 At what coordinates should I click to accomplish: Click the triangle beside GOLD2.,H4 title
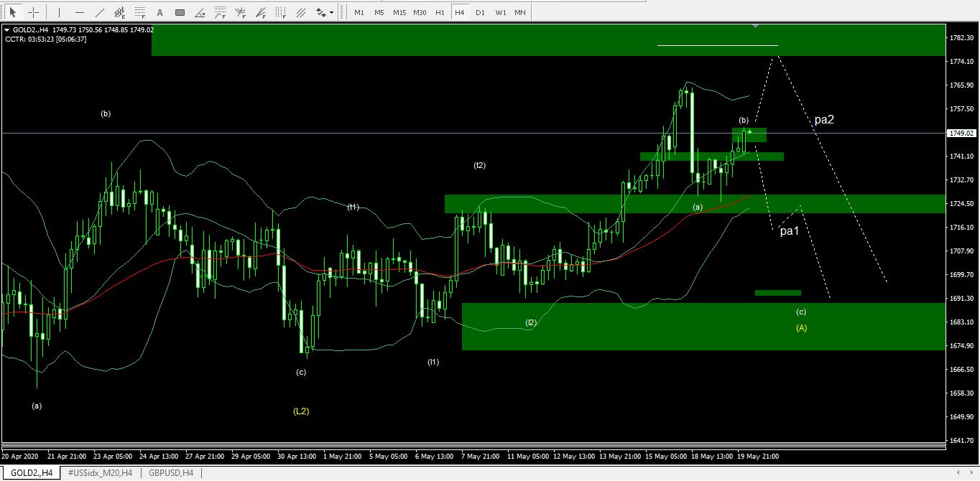(x=6, y=29)
